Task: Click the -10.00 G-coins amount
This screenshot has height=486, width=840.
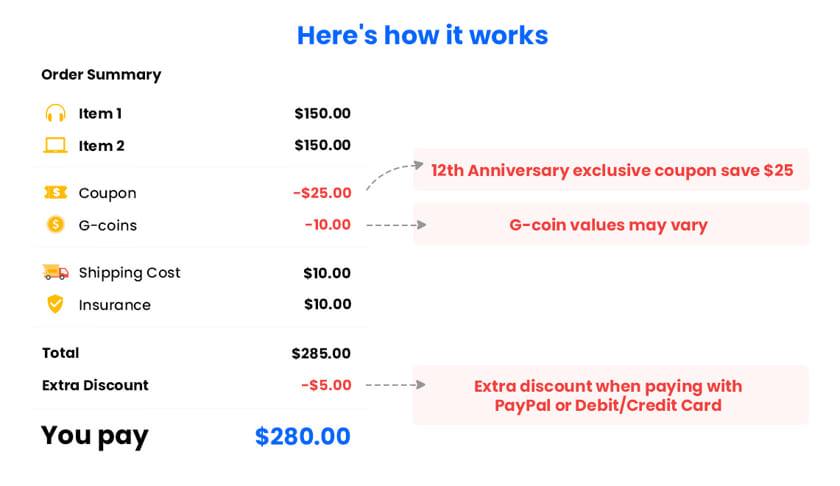Action: [x=327, y=225]
